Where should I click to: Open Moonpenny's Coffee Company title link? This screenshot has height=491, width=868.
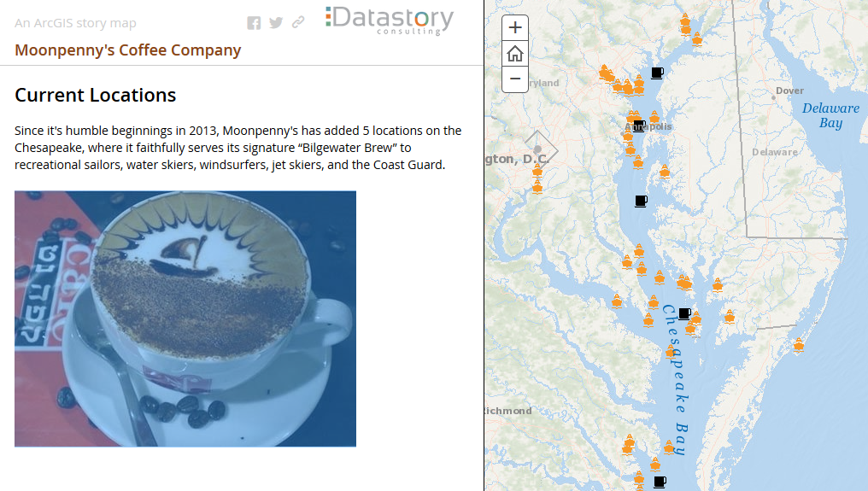[x=128, y=50]
